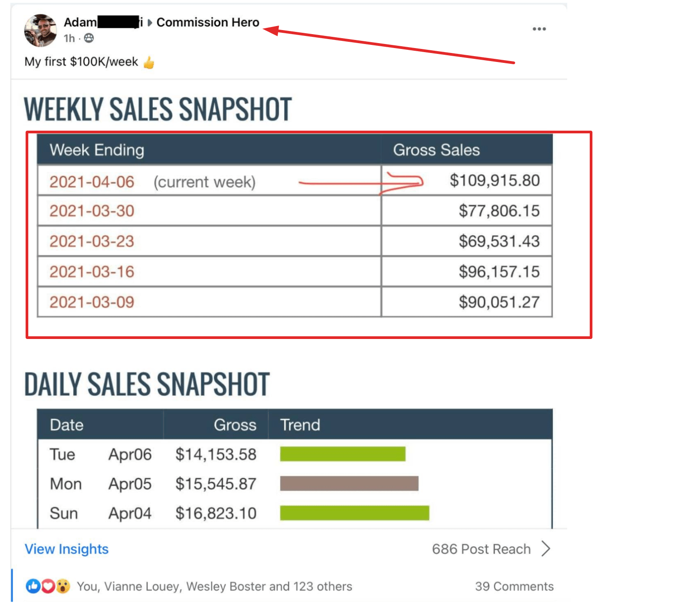Click the thumbs-up emoji in post text
This screenshot has width=680, height=616.
[149, 62]
